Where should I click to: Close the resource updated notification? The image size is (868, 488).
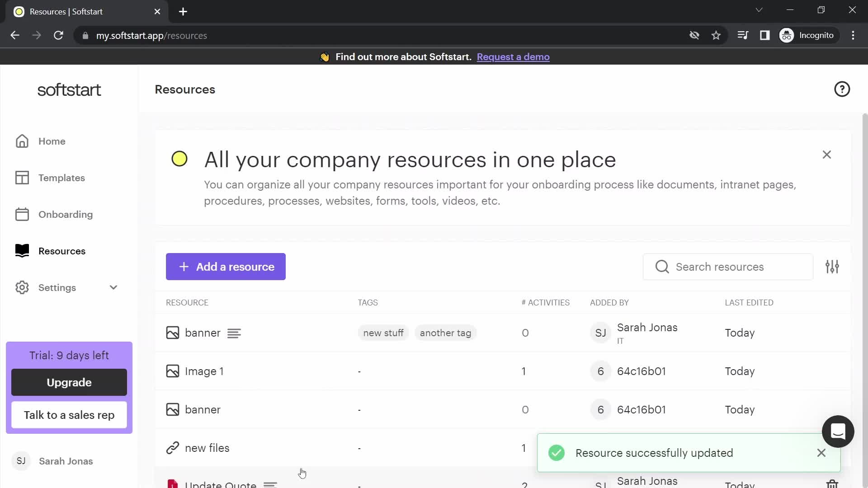pos(821,453)
